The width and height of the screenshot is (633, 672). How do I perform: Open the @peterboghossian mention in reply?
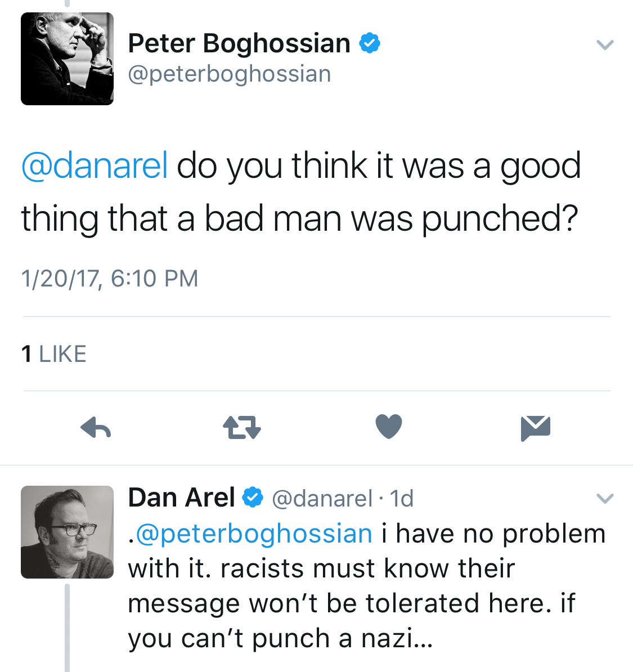pos(254,534)
